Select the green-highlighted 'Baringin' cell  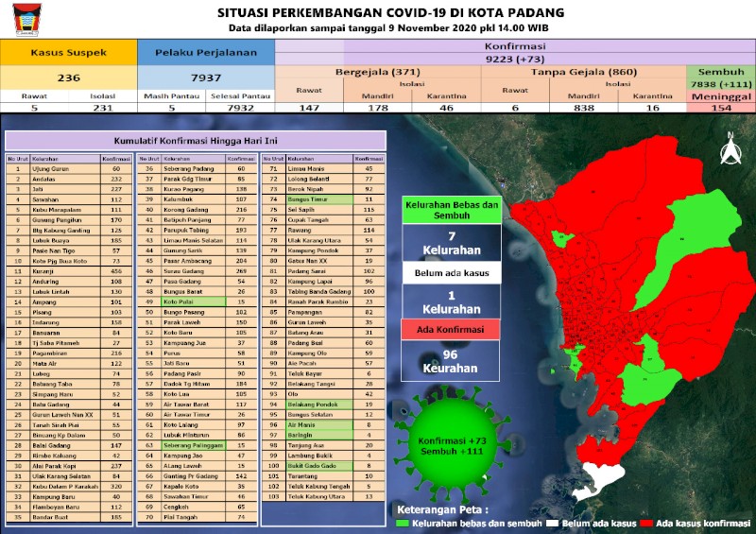point(319,435)
